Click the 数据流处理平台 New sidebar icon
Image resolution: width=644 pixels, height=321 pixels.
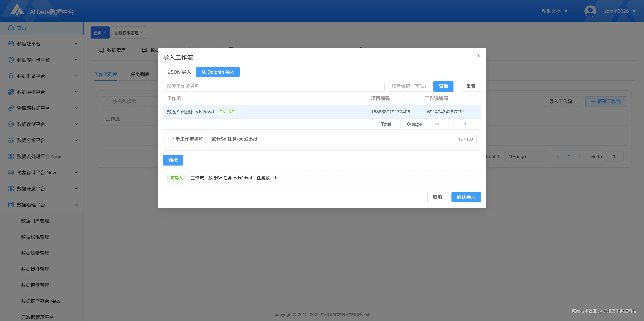click(x=11, y=156)
